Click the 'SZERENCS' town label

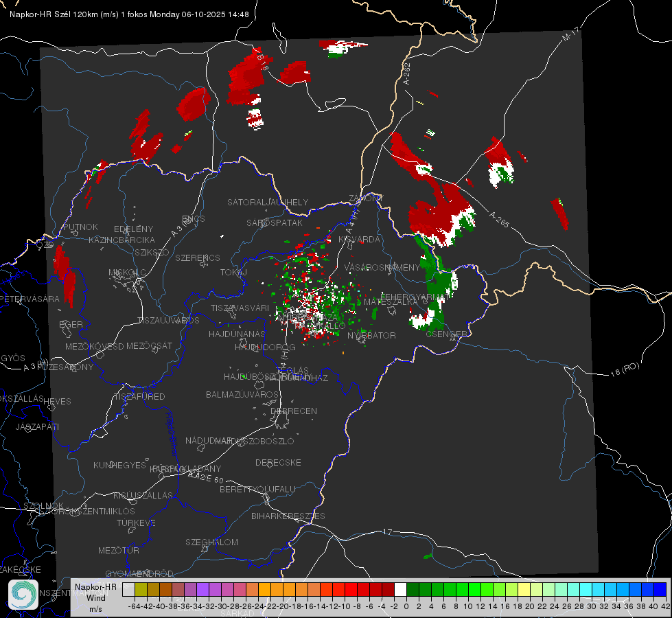[x=198, y=257]
